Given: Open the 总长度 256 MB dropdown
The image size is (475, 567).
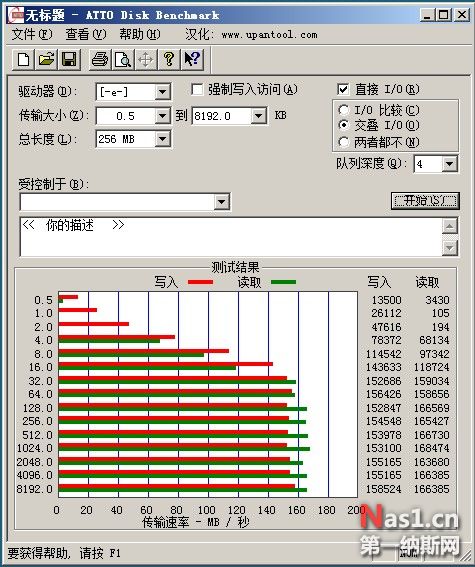Looking at the screenshot, I should click(162, 139).
